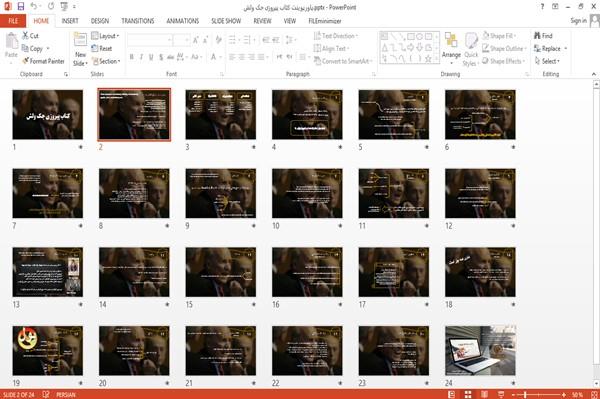This screenshot has height=399, width=600.
Task: Click the star animation marker under slide 1
Action: pos(80,147)
